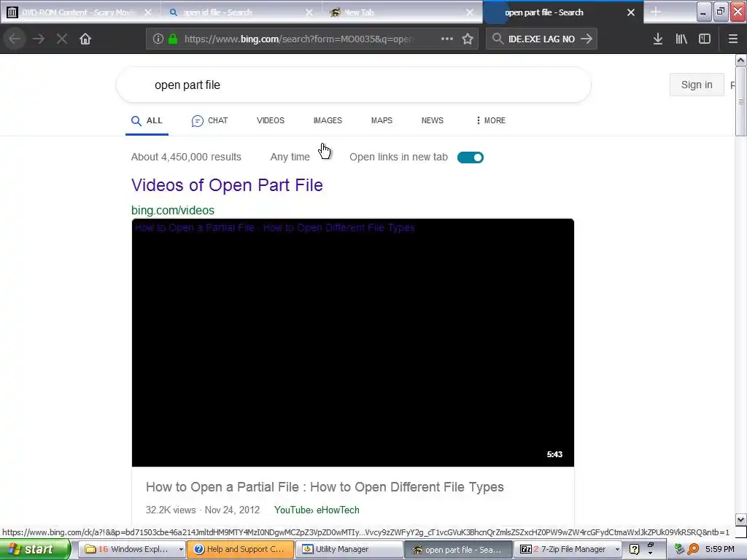This screenshot has width=747, height=560.
Task: Expand the MORE search categories menu
Action: coord(491,120)
